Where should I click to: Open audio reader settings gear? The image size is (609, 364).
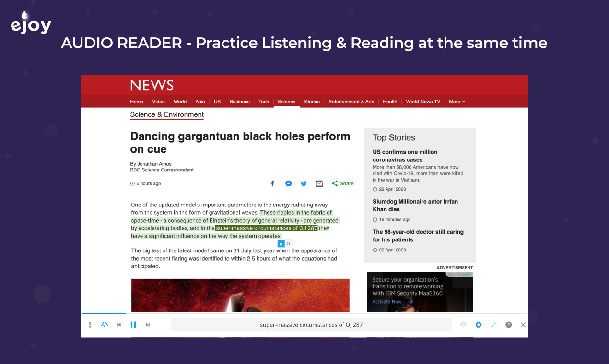click(x=478, y=325)
